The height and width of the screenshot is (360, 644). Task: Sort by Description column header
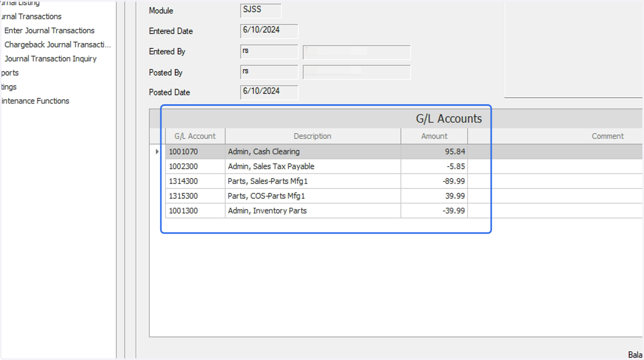pos(313,136)
